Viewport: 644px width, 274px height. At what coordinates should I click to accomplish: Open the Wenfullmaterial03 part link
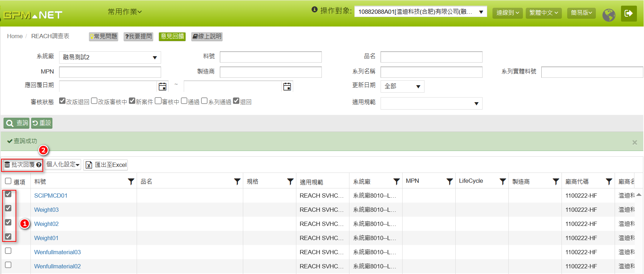point(57,252)
